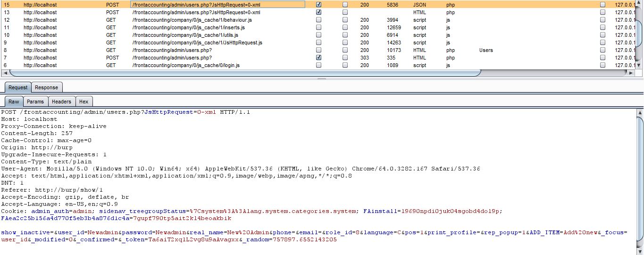Click the length value 6914
This screenshot has height=255, width=644.
coord(392,35)
